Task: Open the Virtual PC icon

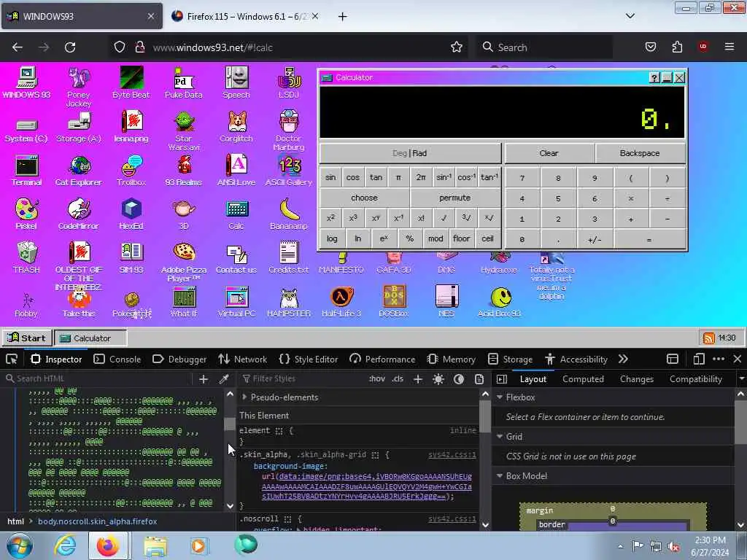Action: [x=236, y=301]
